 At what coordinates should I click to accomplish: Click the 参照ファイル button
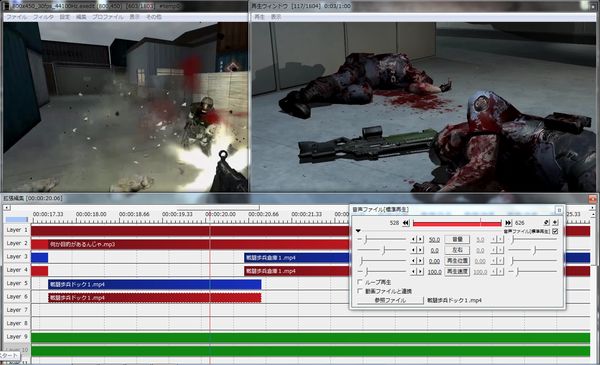click(390, 300)
